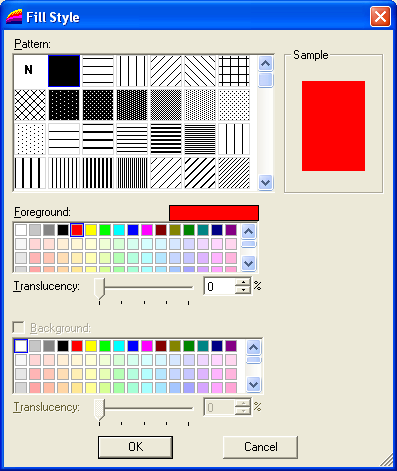
Task: Click the Cancel button
Action: pos(260,447)
